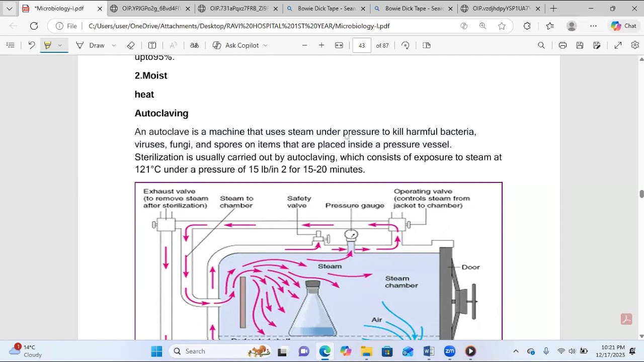This screenshot has width=644, height=362.
Task: Open the Copilot Chat sidebar
Action: click(623, 26)
